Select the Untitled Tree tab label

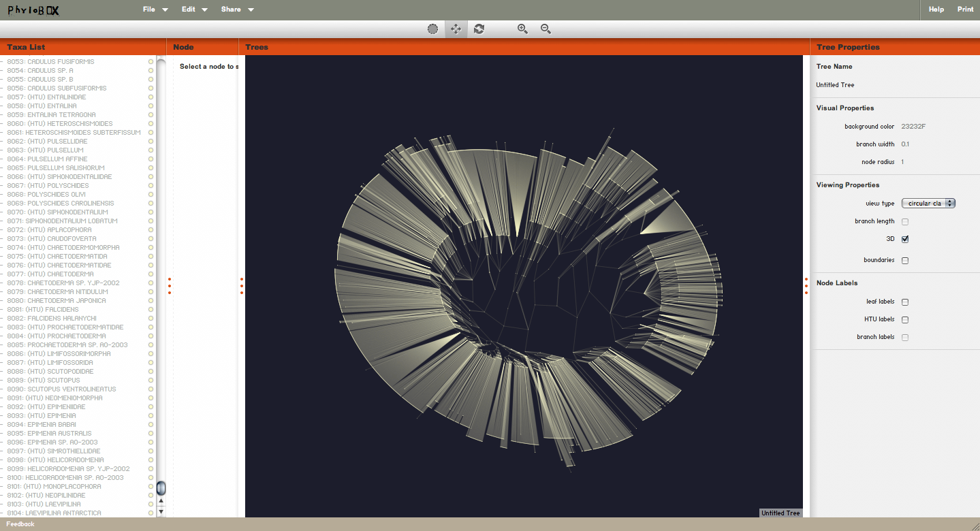pyautogui.click(x=780, y=513)
